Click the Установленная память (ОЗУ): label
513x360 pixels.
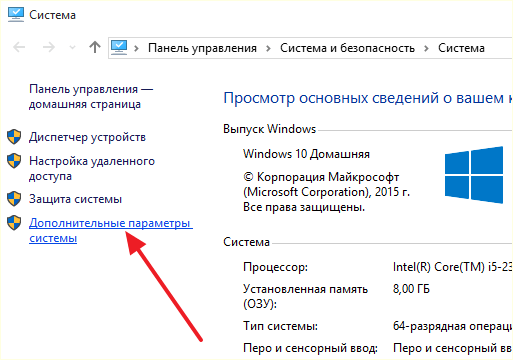point(305,297)
